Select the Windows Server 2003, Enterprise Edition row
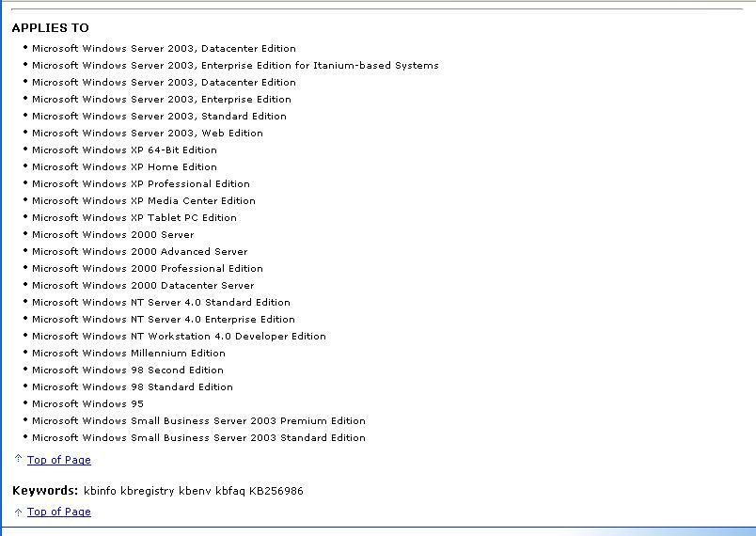This screenshot has height=536, width=756. [x=162, y=100]
